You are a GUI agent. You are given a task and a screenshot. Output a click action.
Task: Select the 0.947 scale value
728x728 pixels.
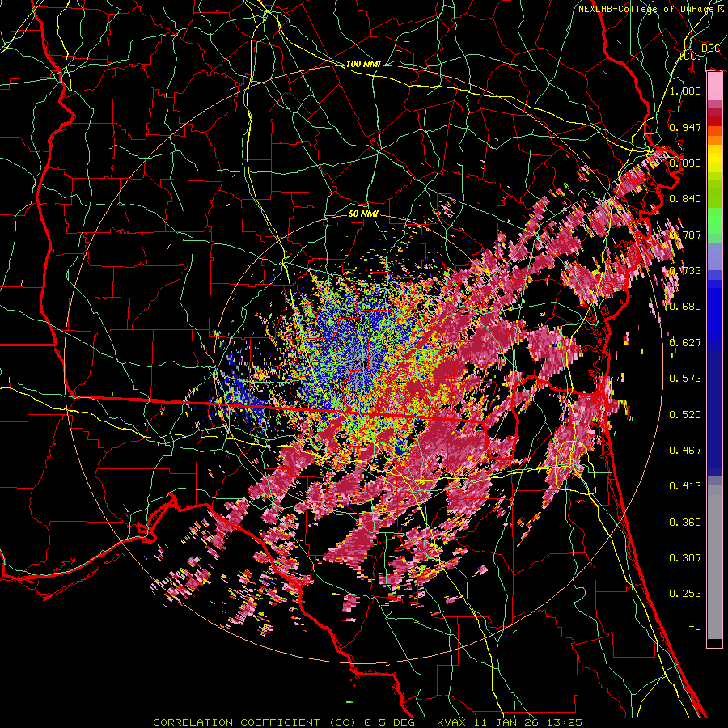pos(685,127)
